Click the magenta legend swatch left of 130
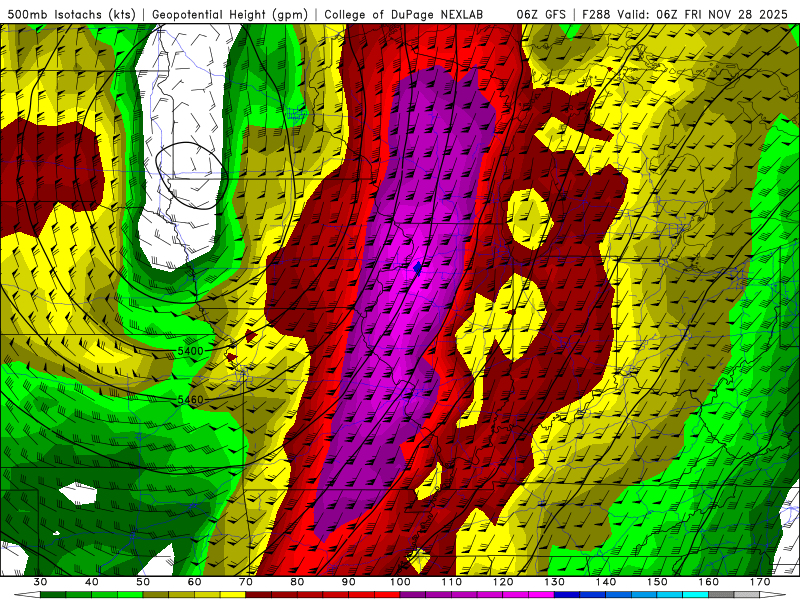The image size is (800, 600). pos(542,595)
